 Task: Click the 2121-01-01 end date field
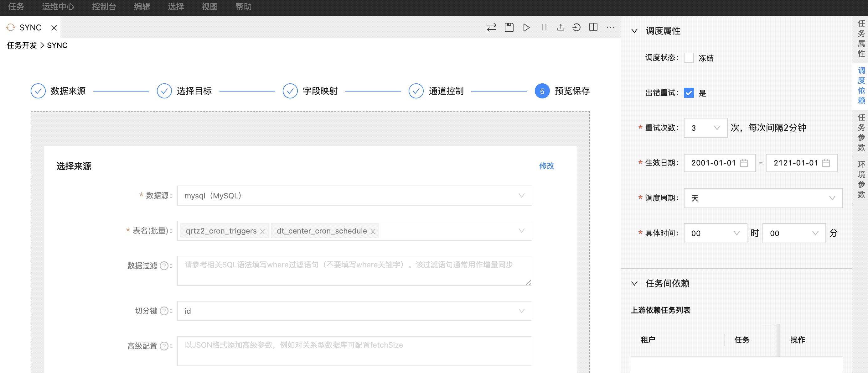pyautogui.click(x=802, y=163)
